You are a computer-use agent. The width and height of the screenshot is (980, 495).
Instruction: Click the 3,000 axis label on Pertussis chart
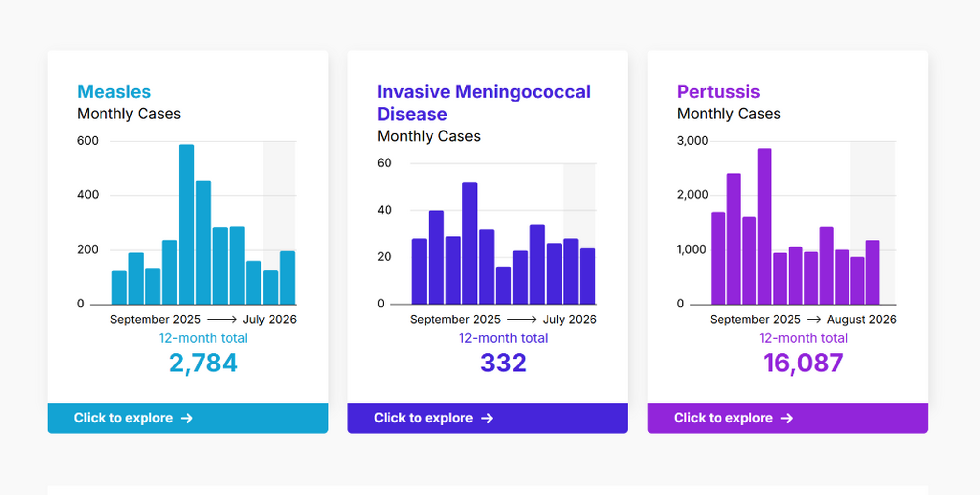(692, 141)
